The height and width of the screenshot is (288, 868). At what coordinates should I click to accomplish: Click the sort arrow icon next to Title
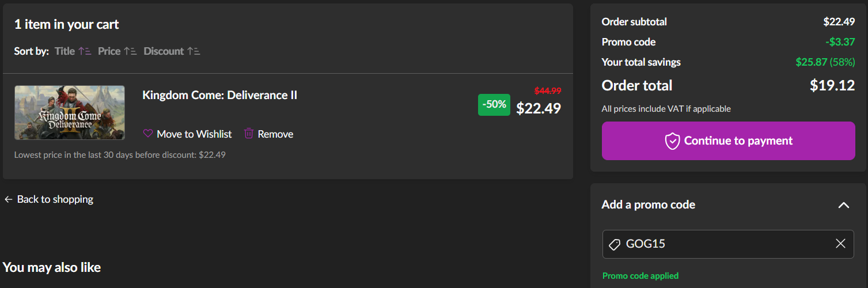[x=85, y=51]
